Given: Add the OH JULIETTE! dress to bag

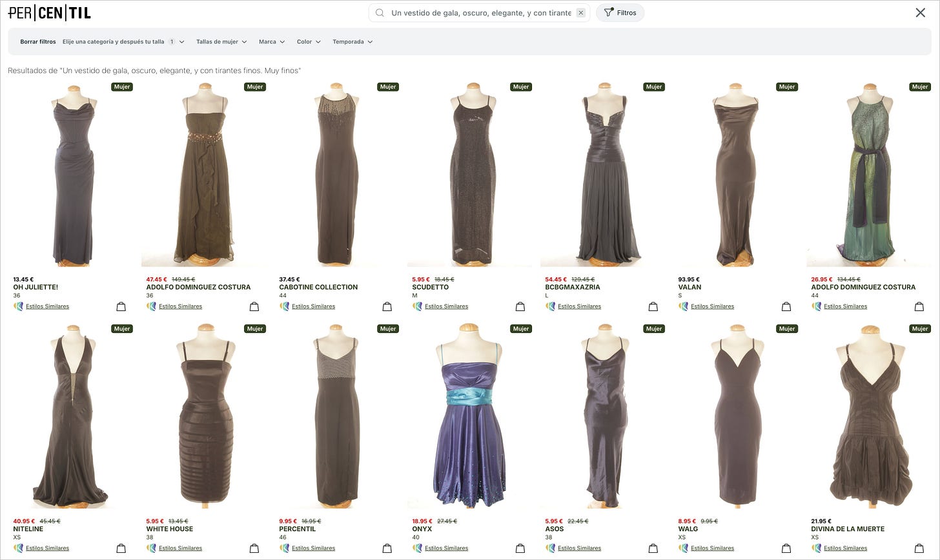Looking at the screenshot, I should point(121,306).
